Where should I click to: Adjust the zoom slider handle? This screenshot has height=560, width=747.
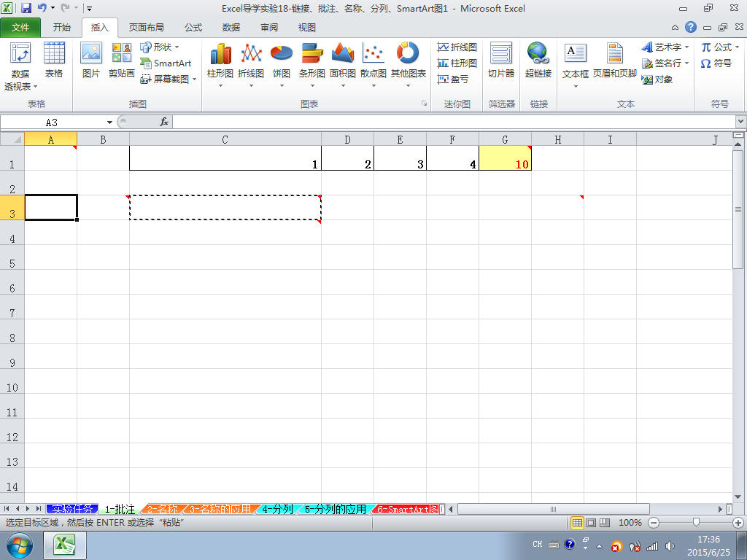696,523
